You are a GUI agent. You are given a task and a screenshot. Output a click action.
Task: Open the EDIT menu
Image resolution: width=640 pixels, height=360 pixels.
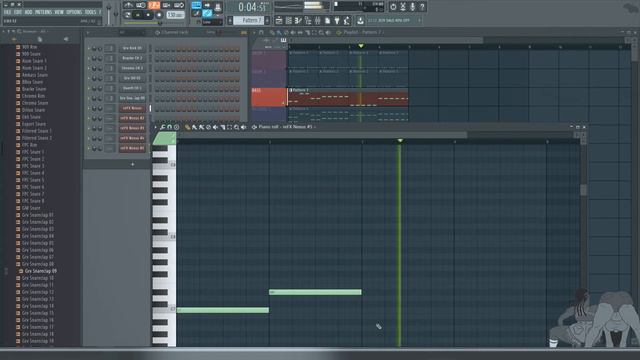click(18, 12)
